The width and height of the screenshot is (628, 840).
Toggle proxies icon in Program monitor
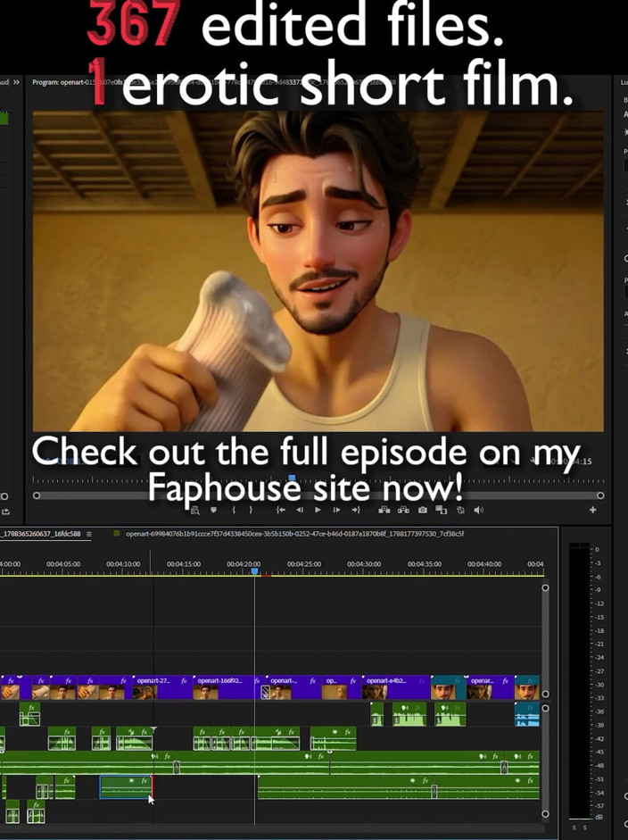click(460, 510)
